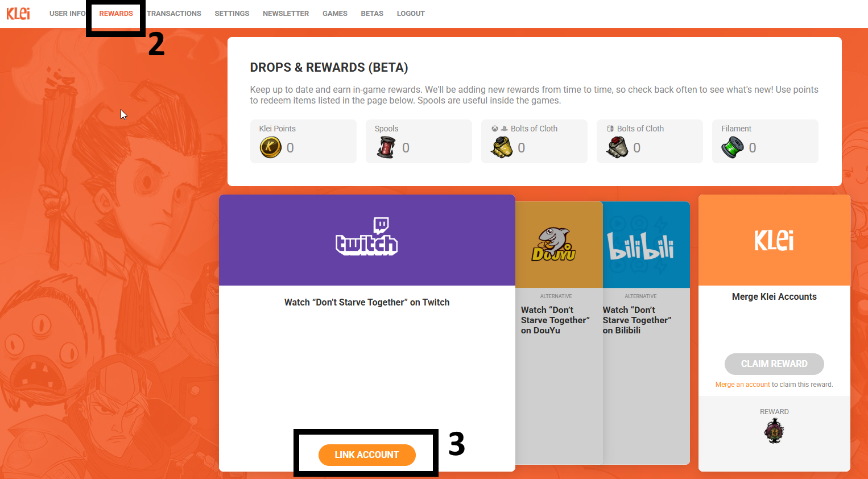
Task: Follow the 'Merge an account' link
Action: coord(742,385)
